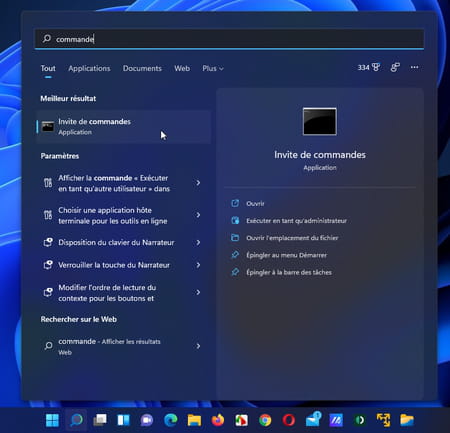Open the Windows Start menu icon
Viewport: 450px width, 433px height.
52,420
